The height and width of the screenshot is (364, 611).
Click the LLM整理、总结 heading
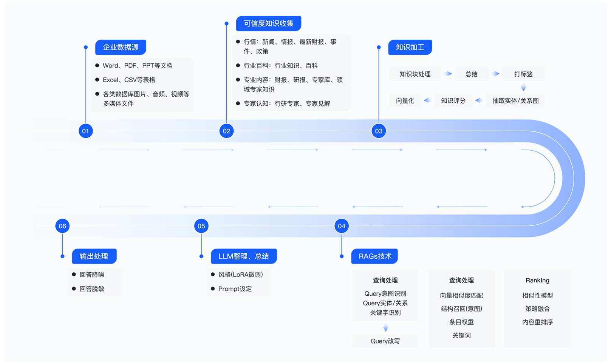(244, 256)
